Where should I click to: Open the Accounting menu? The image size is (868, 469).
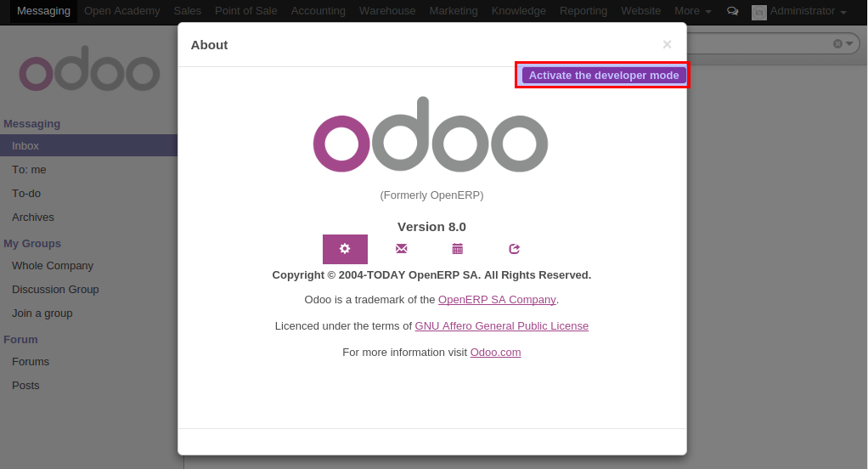click(318, 11)
